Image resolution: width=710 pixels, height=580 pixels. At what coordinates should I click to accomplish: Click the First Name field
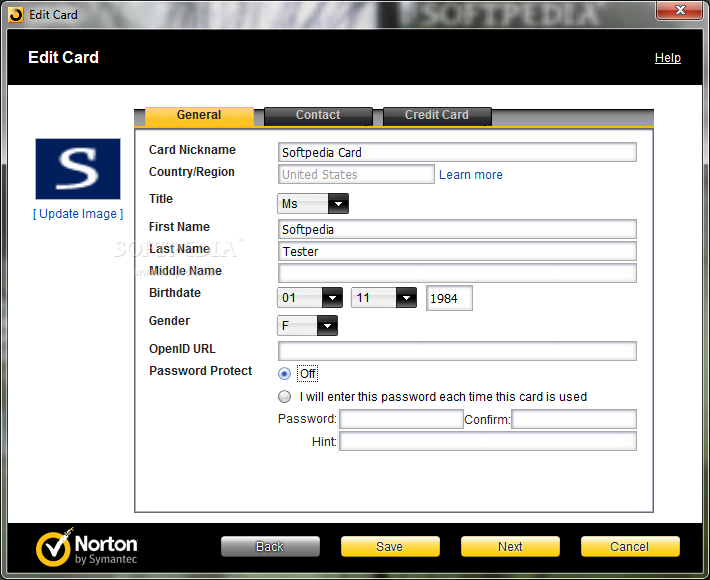click(457, 230)
